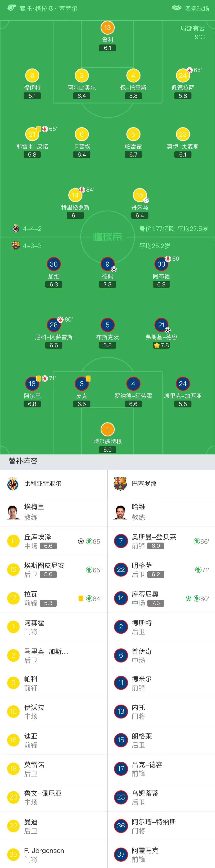Tap Villarreal crest beside 4-4-2 formation
The height and width of the screenshot is (868, 215).
tap(16, 229)
